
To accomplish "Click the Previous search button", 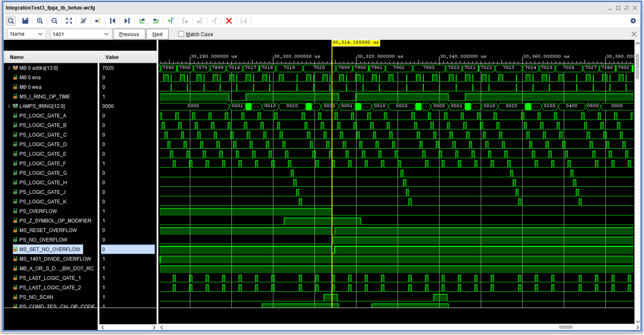I will pyautogui.click(x=129, y=34).
